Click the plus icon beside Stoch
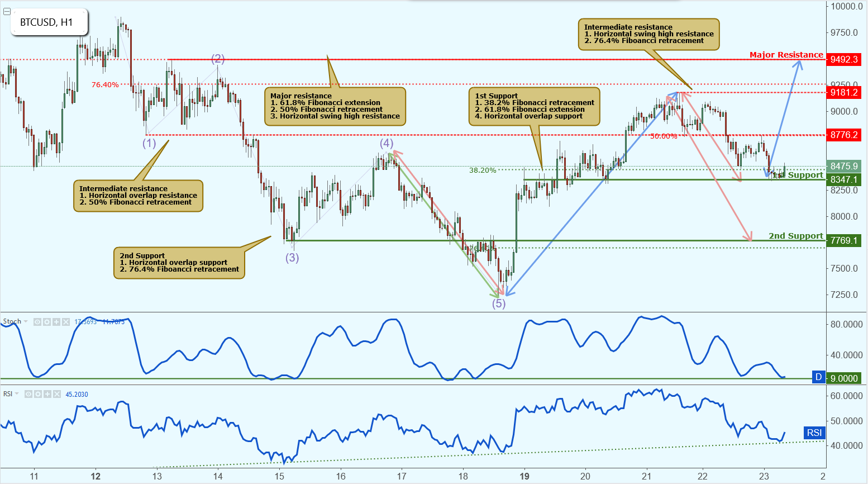 (x=56, y=322)
